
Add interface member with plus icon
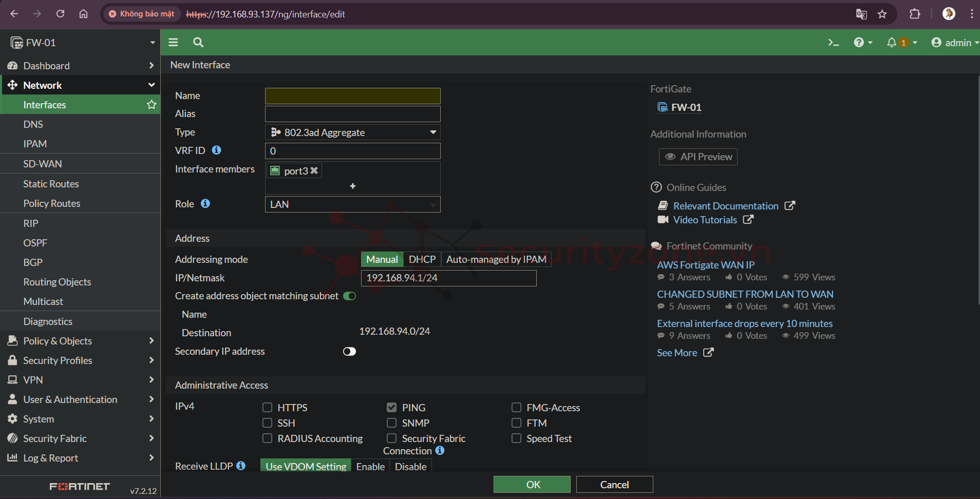(x=352, y=186)
